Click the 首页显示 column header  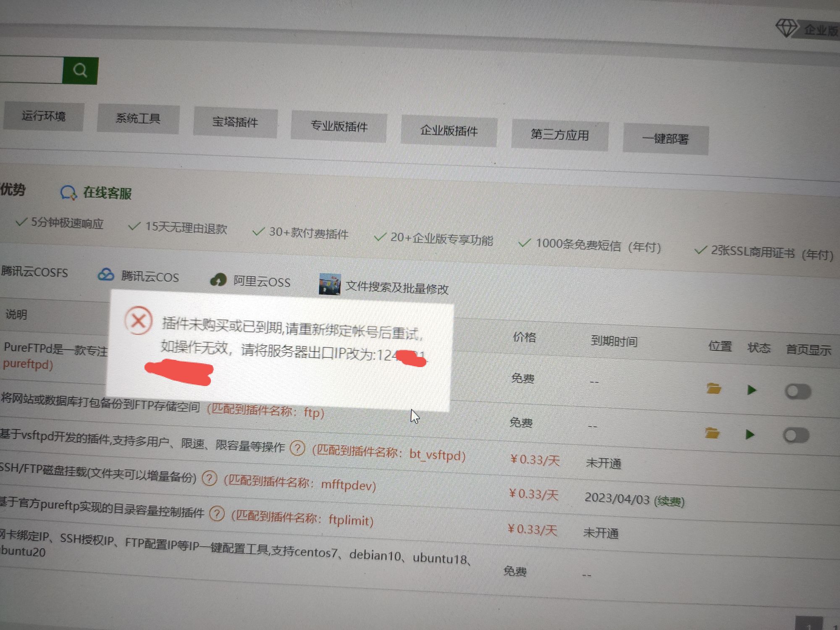click(x=808, y=350)
